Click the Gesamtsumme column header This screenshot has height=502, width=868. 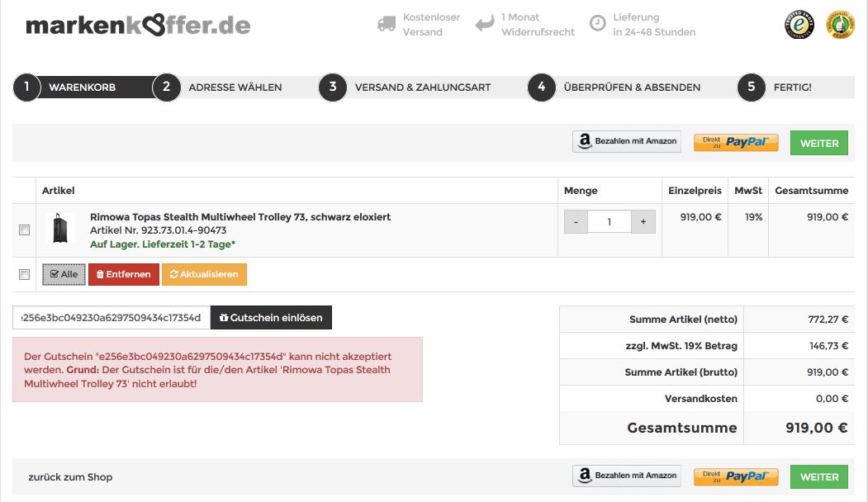click(x=812, y=191)
